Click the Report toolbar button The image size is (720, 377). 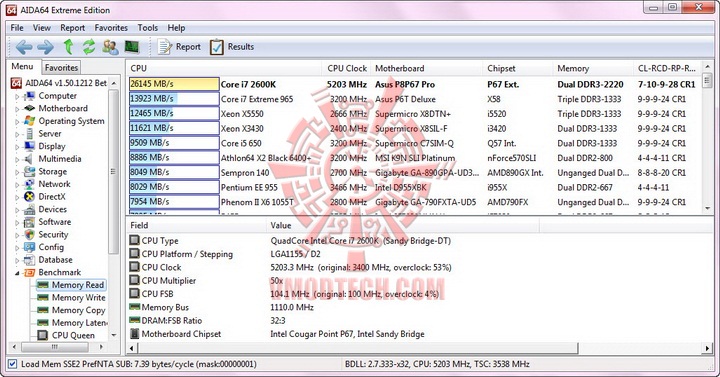(x=180, y=47)
